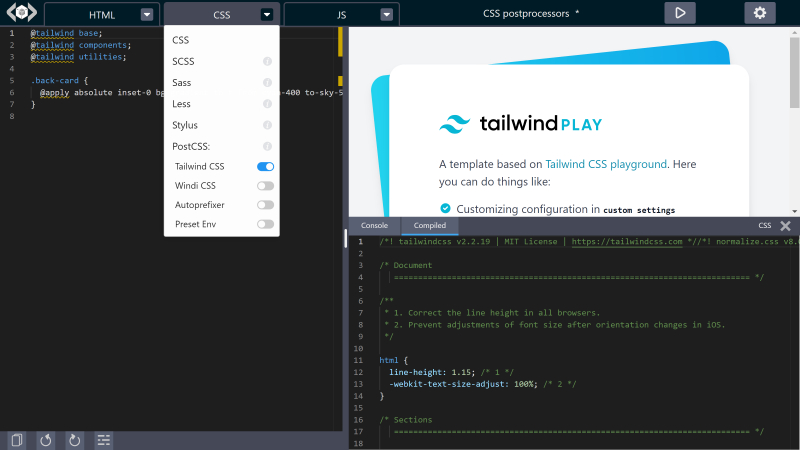Collapse the CSS language dropdown arrow

tap(267, 15)
